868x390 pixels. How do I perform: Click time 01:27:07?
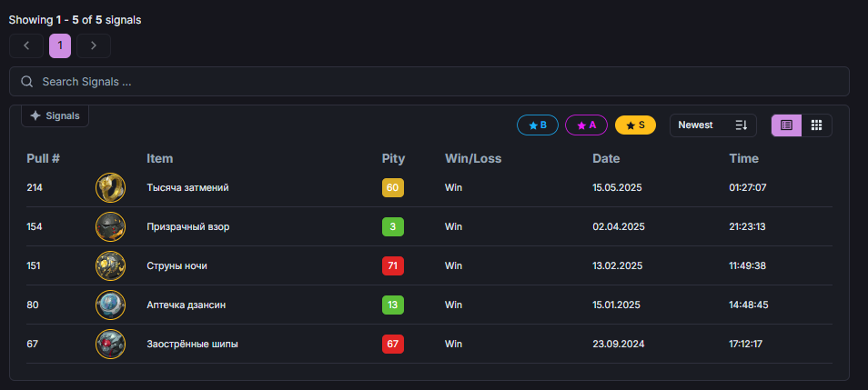[748, 187]
